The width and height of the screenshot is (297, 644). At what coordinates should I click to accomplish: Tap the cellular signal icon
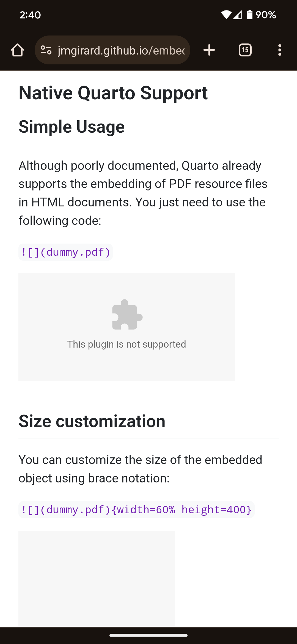pyautogui.click(x=237, y=15)
